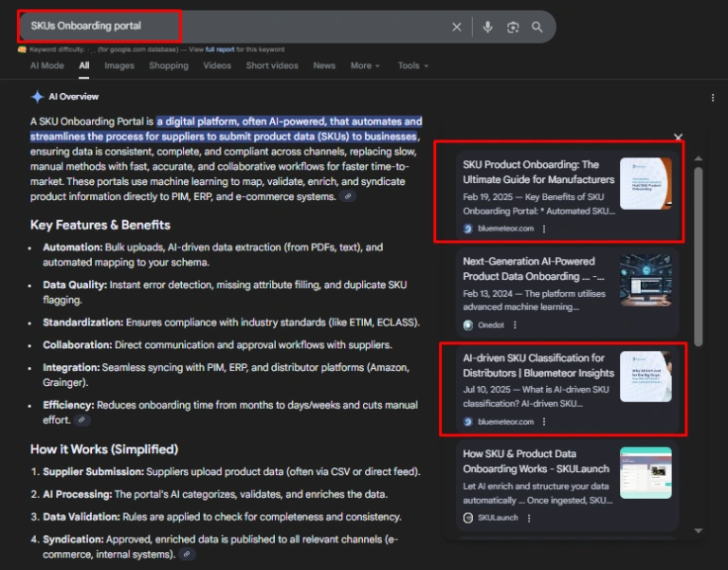Switch to the Videos tab

point(217,65)
